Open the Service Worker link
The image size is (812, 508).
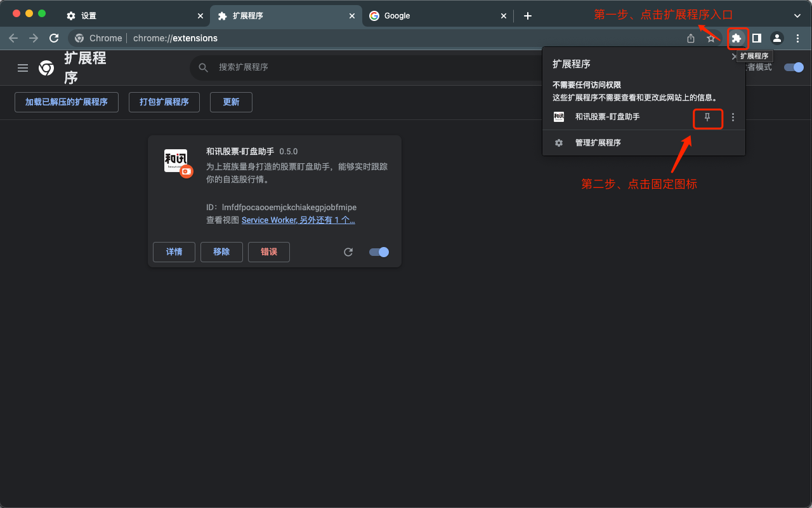coord(267,220)
